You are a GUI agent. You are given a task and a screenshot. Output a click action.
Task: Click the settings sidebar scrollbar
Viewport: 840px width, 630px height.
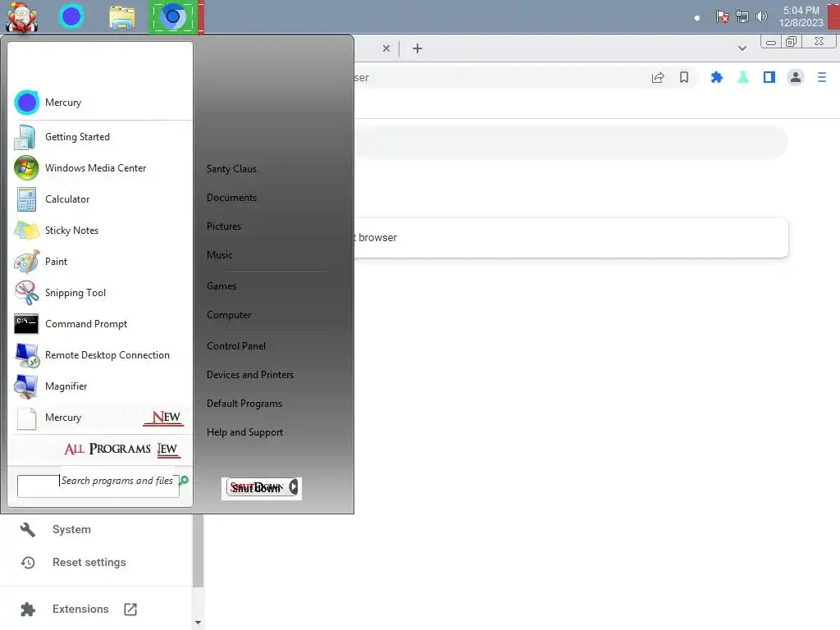tap(198, 550)
